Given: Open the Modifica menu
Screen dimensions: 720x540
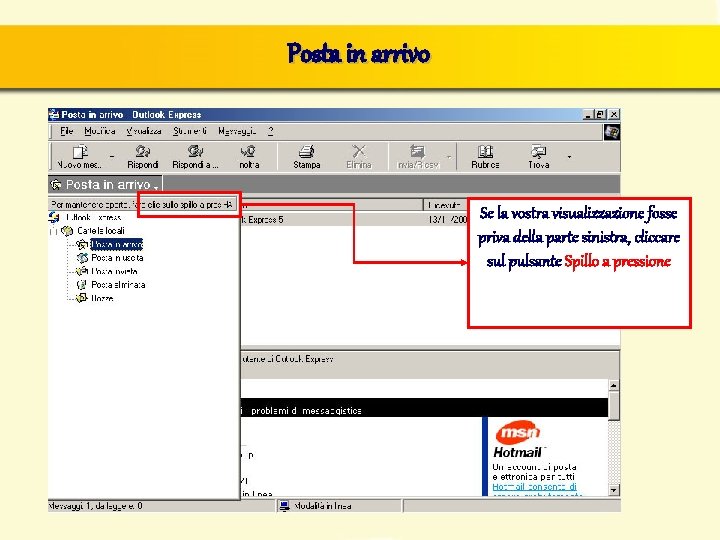Looking at the screenshot, I should [100, 131].
